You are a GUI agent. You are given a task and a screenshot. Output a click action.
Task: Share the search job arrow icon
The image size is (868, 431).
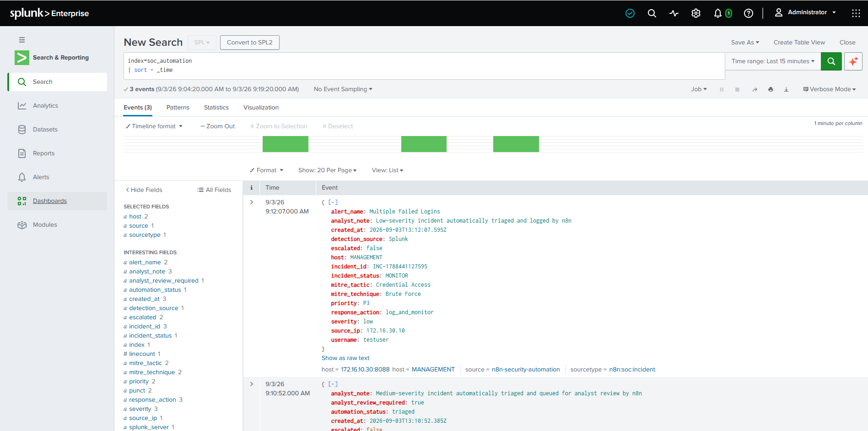click(755, 89)
